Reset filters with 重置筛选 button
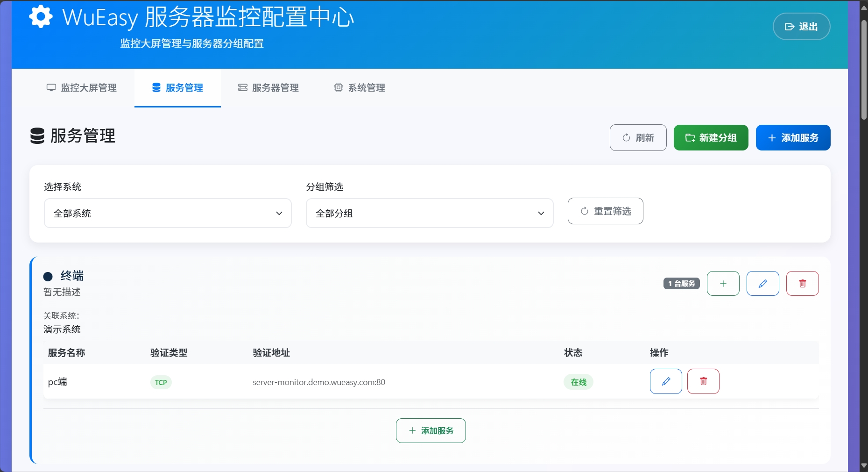 [605, 211]
